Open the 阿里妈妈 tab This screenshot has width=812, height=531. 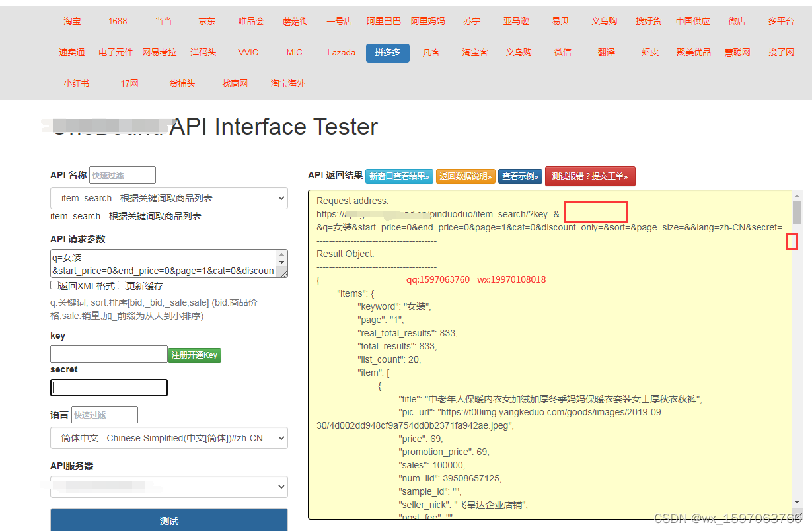pyautogui.click(x=427, y=21)
